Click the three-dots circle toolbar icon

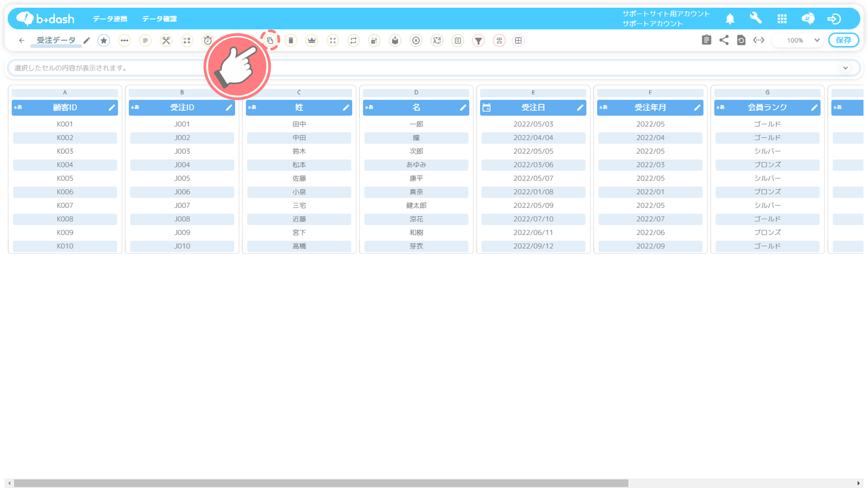point(124,40)
